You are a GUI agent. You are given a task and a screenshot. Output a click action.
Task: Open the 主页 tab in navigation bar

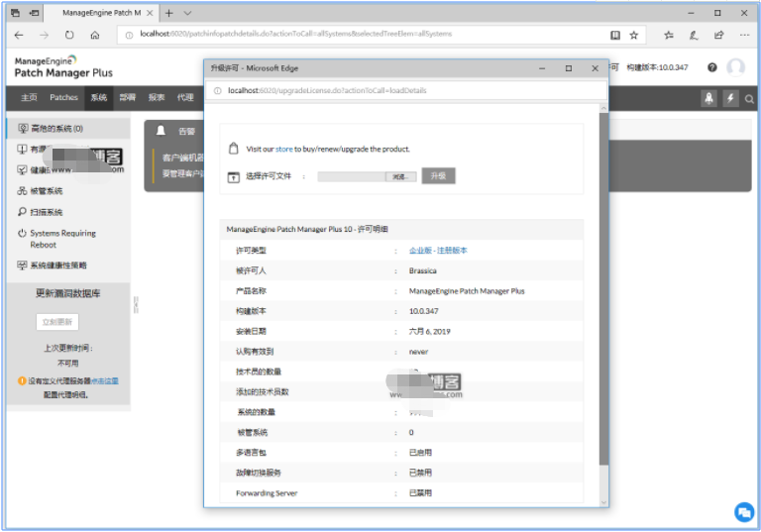(x=29, y=97)
